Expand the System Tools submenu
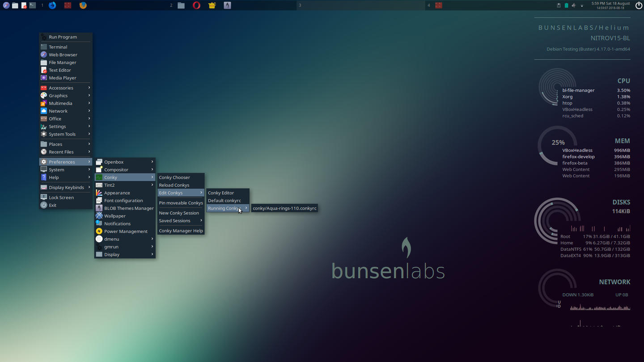This screenshot has width=644, height=362. click(x=66, y=134)
